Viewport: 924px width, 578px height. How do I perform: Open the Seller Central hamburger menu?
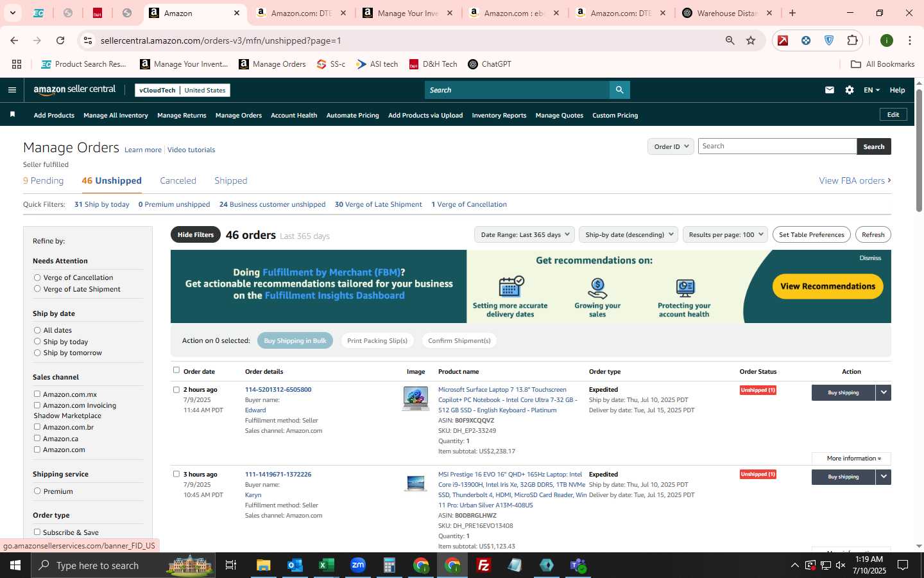coord(12,90)
